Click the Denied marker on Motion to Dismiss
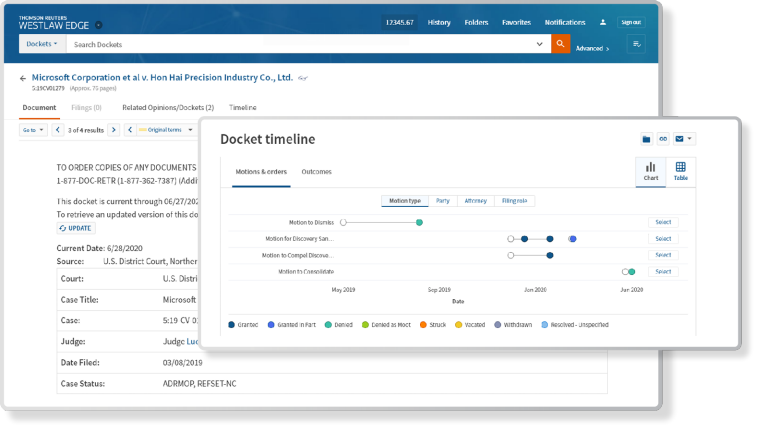Image resolution: width=768 pixels, height=432 pixels. [419, 222]
